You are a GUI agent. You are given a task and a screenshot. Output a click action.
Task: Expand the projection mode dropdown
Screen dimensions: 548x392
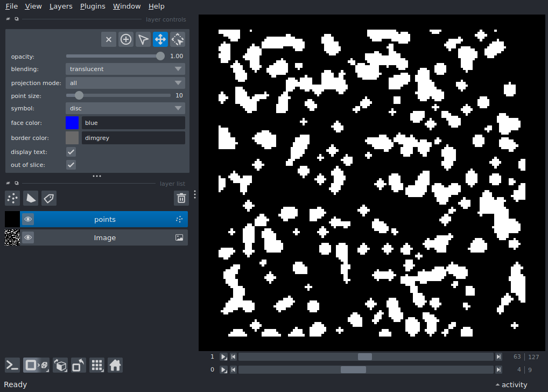[125, 83]
